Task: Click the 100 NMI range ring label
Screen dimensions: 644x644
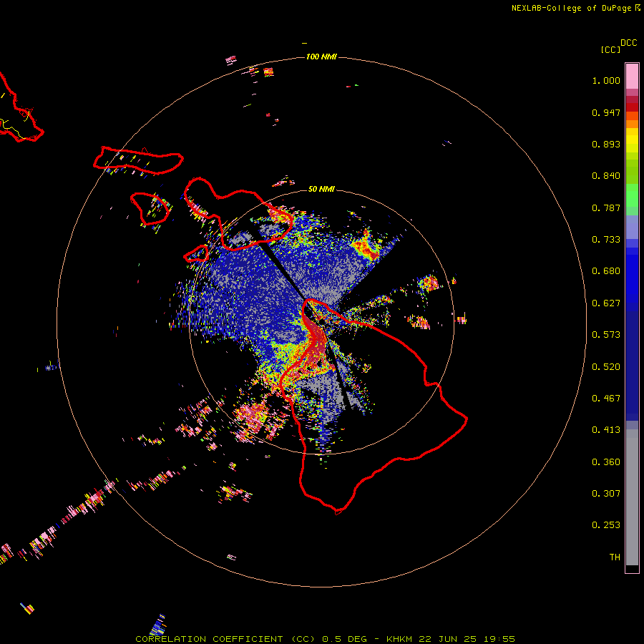Action: (321, 57)
